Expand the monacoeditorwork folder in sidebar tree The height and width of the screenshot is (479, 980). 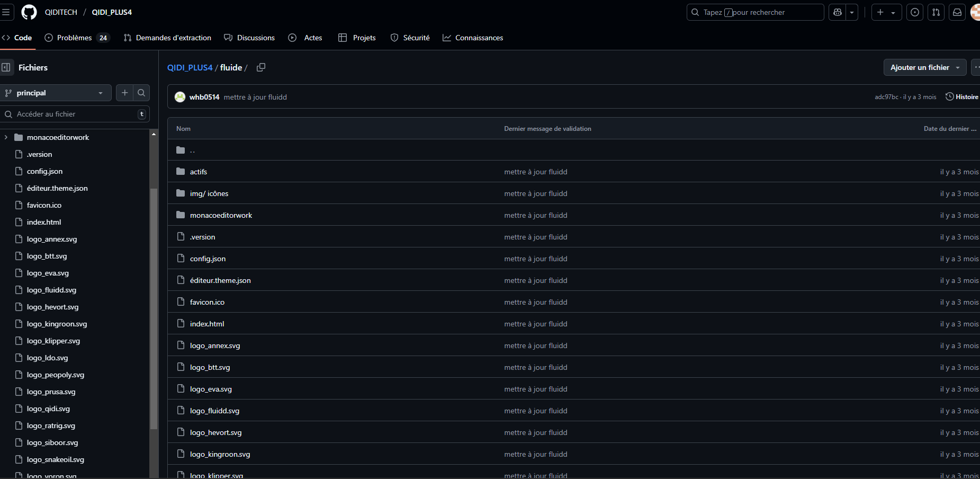tap(6, 137)
